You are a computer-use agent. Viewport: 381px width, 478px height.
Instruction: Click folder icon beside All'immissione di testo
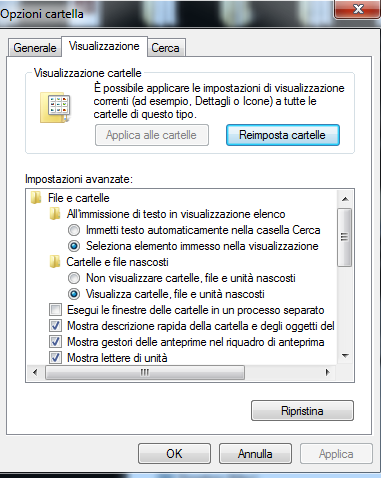pos(55,214)
